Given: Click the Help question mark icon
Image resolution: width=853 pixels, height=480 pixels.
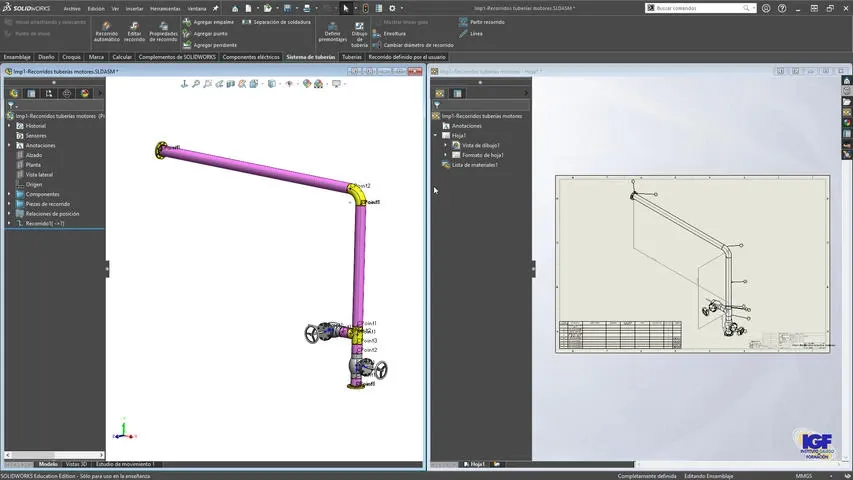Looking at the screenshot, I should [x=782, y=8].
